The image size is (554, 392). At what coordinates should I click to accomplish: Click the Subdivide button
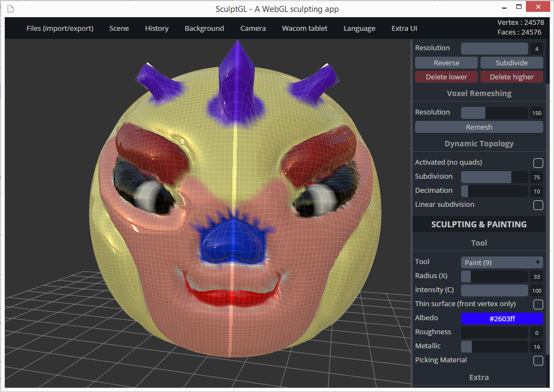tap(512, 63)
